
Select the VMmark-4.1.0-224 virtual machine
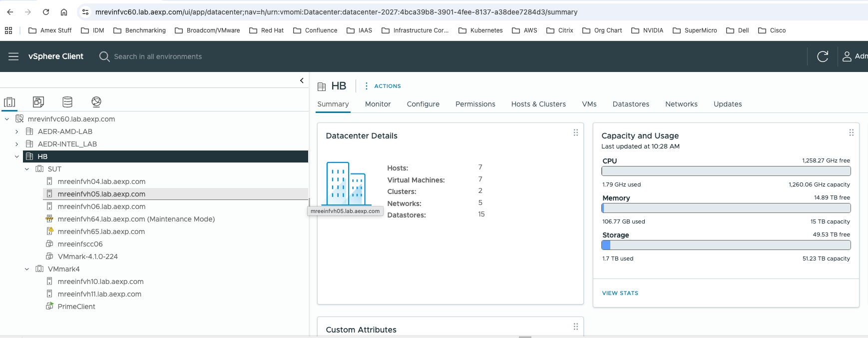click(87, 256)
